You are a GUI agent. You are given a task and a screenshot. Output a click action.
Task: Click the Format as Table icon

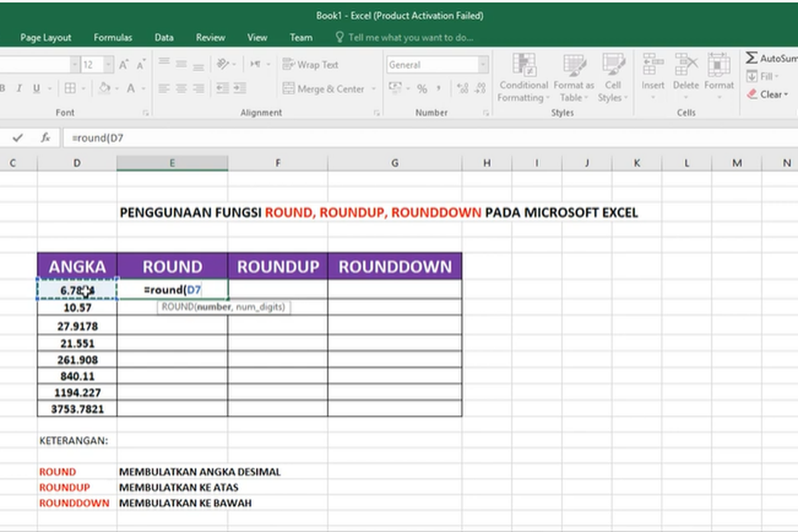tap(573, 76)
